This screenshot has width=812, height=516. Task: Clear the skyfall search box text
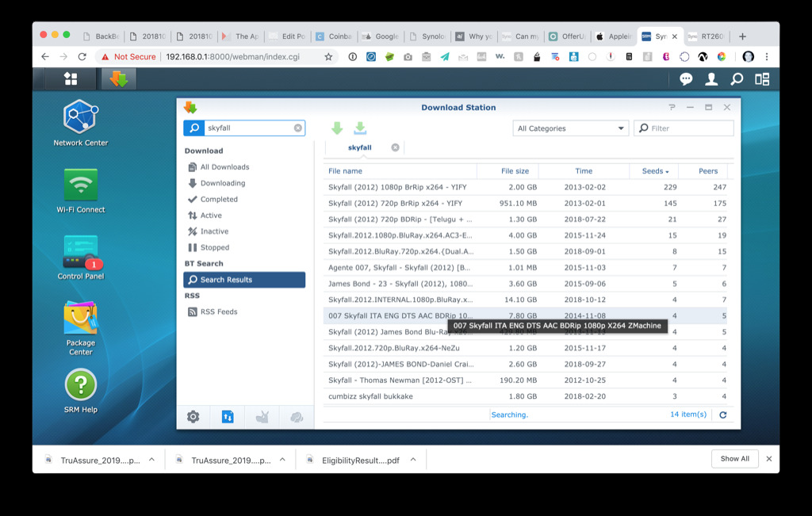298,128
